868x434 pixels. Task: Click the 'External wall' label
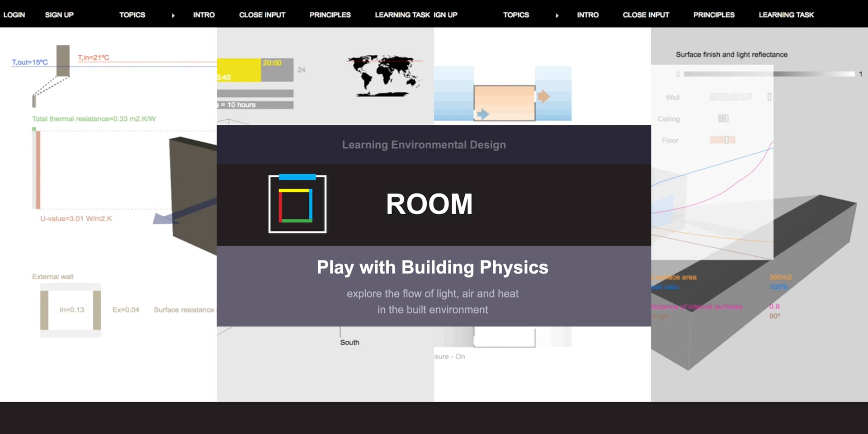(x=53, y=277)
